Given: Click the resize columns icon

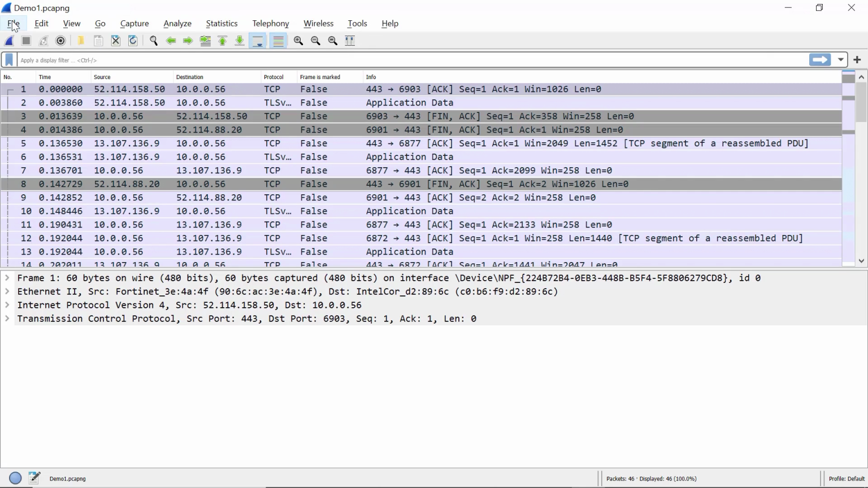Looking at the screenshot, I should click(350, 41).
